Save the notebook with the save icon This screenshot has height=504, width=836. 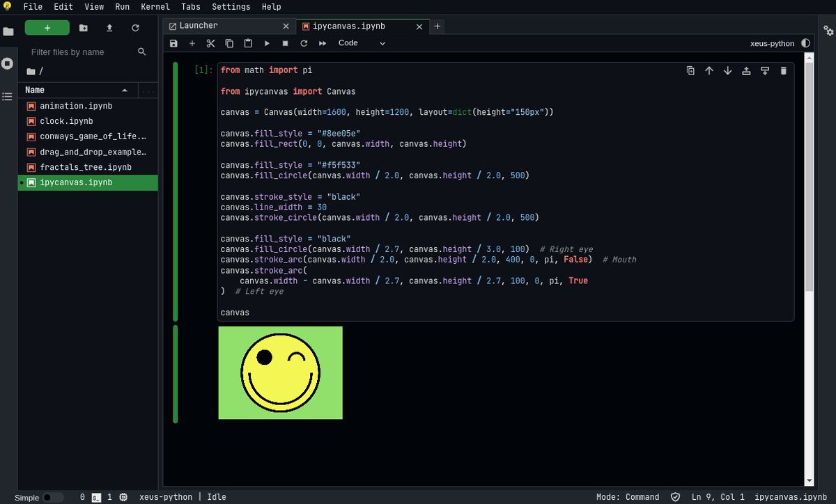coord(173,42)
